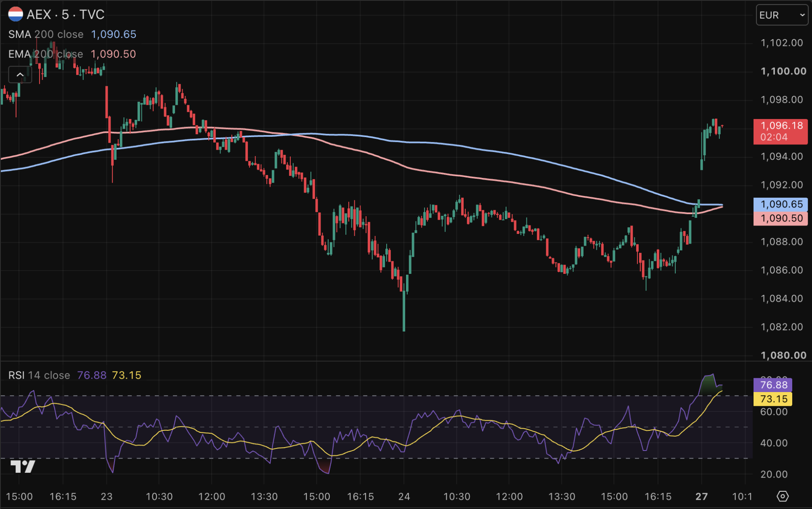
Task: Click the RSI 20.00 scale level
Action: point(774,475)
